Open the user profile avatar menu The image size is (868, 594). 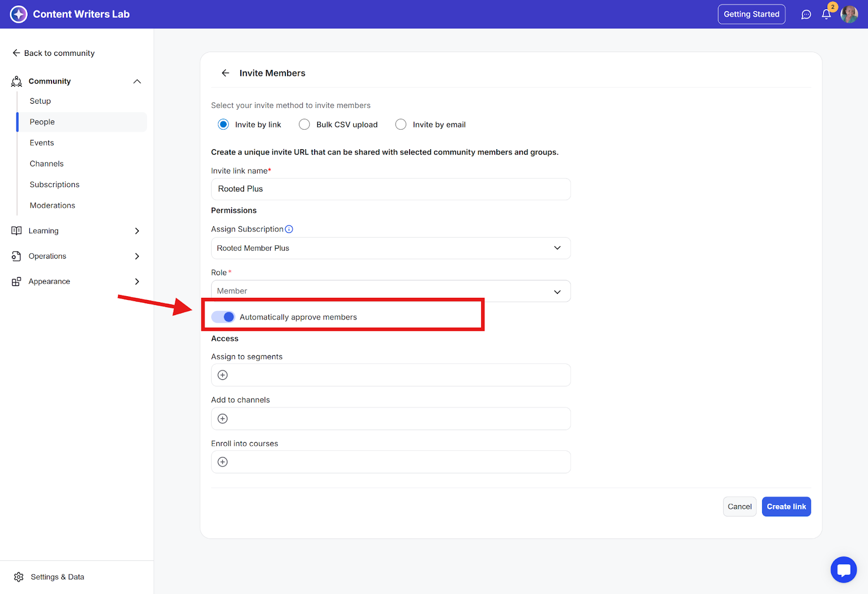[849, 15]
